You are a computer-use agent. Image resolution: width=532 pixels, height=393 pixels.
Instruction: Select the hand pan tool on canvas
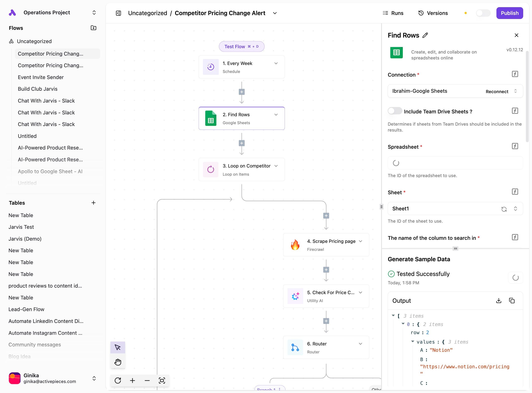point(118,362)
